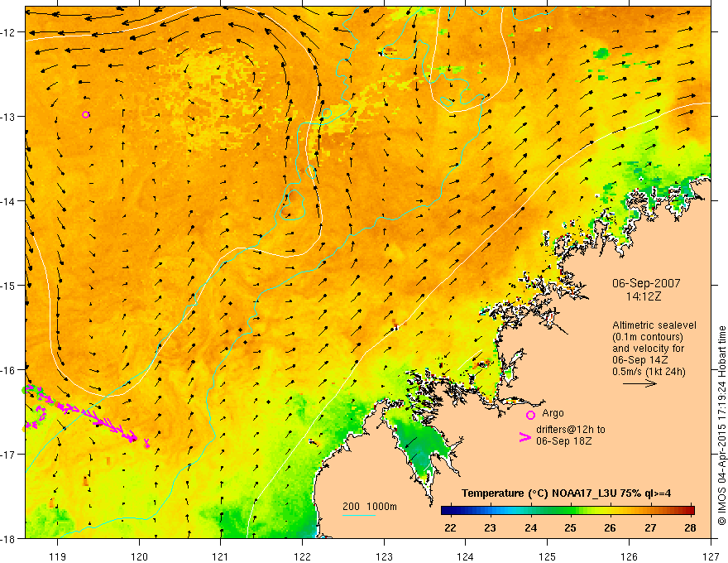
Task: Click the '06-Sep 14Z' velocity time text
Action: tap(639, 360)
